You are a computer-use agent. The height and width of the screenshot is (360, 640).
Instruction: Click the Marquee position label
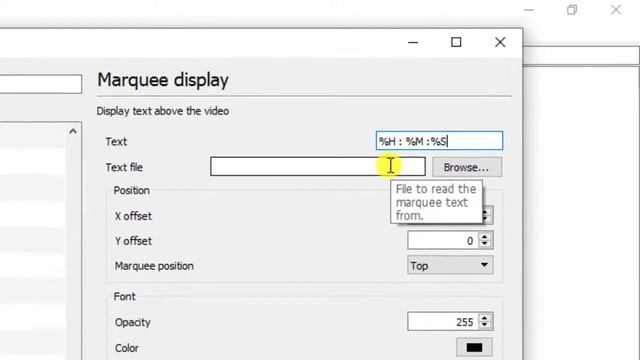[x=154, y=266]
